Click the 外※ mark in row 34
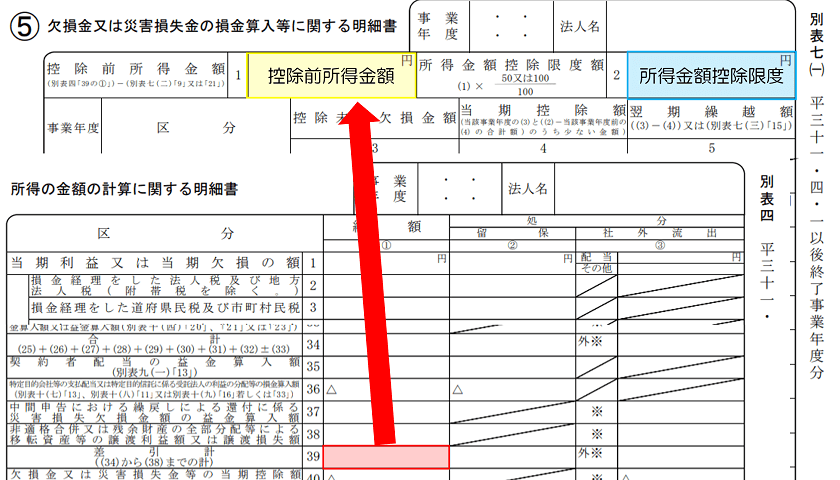The width and height of the screenshot is (840, 480). point(590,341)
